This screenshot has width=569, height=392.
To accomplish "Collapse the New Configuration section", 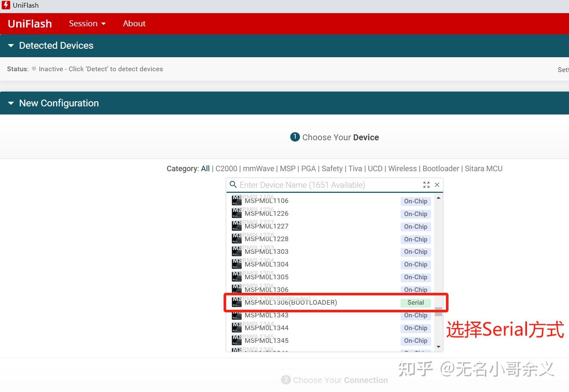I will [10, 103].
